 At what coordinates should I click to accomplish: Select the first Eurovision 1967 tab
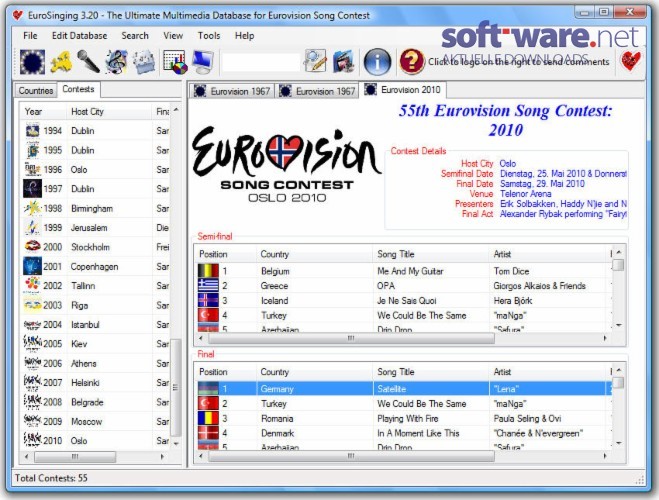pos(232,91)
